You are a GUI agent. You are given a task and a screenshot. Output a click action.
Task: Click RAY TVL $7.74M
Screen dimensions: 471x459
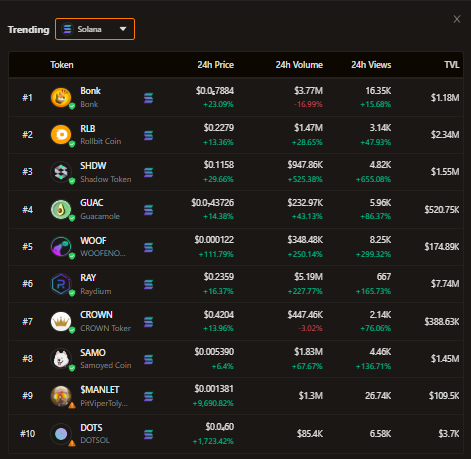coord(445,284)
